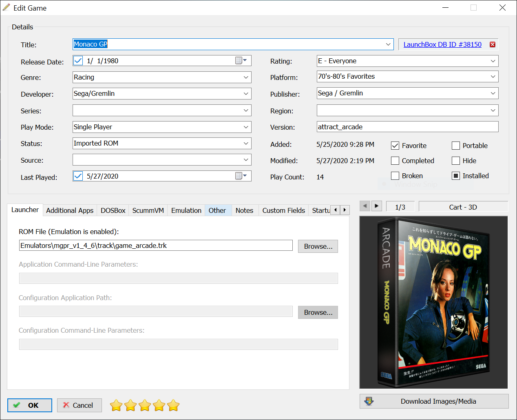Image resolution: width=517 pixels, height=420 pixels.
Task: Enable the Portable checkbox
Action: 456,146
